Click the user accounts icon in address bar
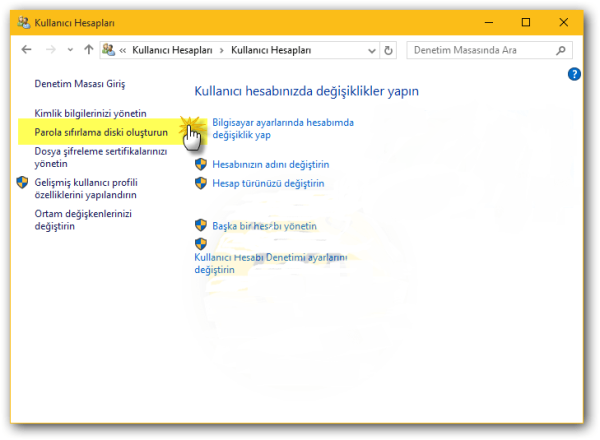 [109, 50]
